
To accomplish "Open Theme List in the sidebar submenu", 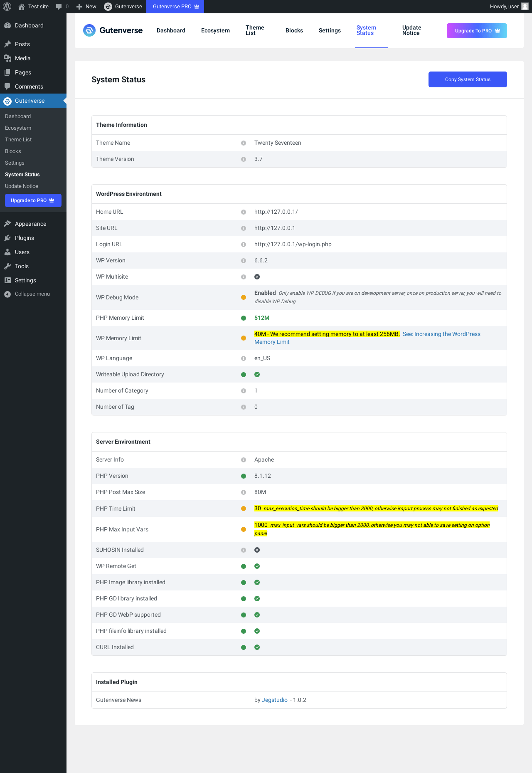I will 18,140.
